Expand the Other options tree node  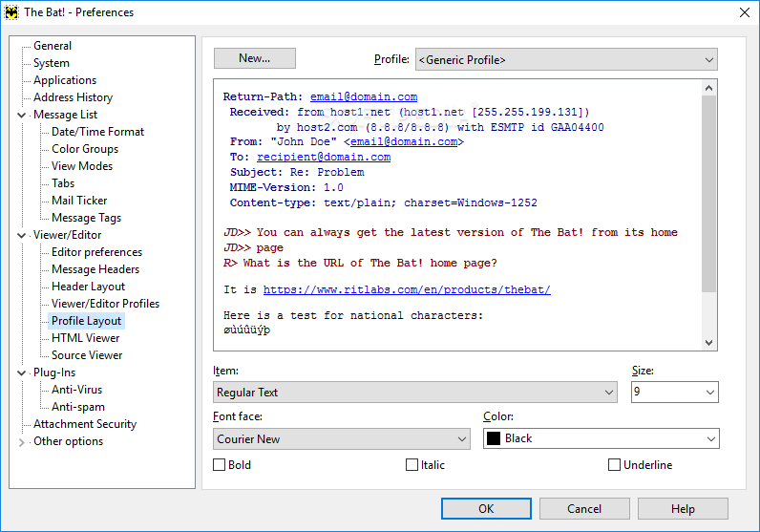tap(21, 442)
